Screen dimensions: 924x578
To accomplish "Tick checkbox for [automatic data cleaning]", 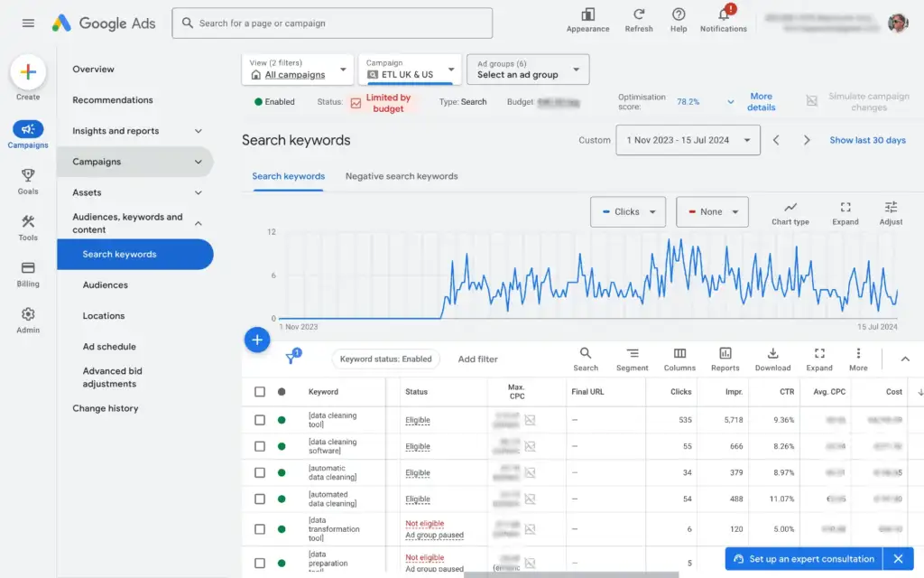I will click(x=260, y=472).
